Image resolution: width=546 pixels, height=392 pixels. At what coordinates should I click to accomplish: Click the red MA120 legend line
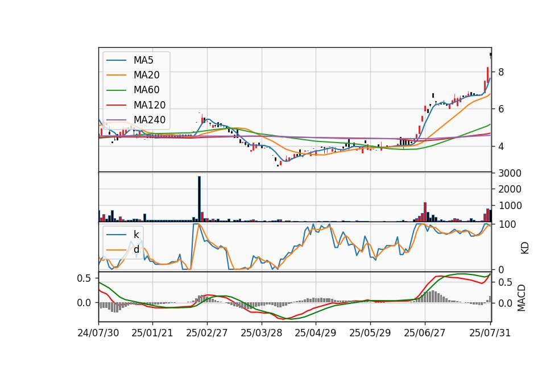[x=116, y=105]
